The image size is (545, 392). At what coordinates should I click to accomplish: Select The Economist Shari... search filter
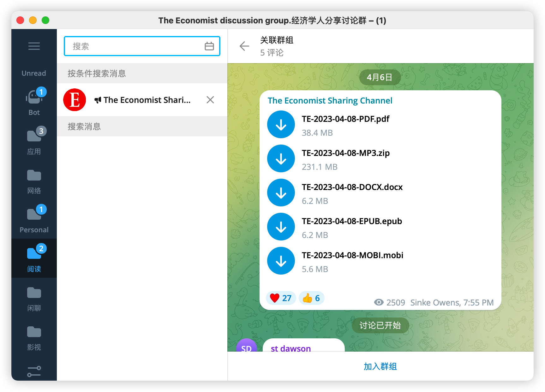(142, 100)
